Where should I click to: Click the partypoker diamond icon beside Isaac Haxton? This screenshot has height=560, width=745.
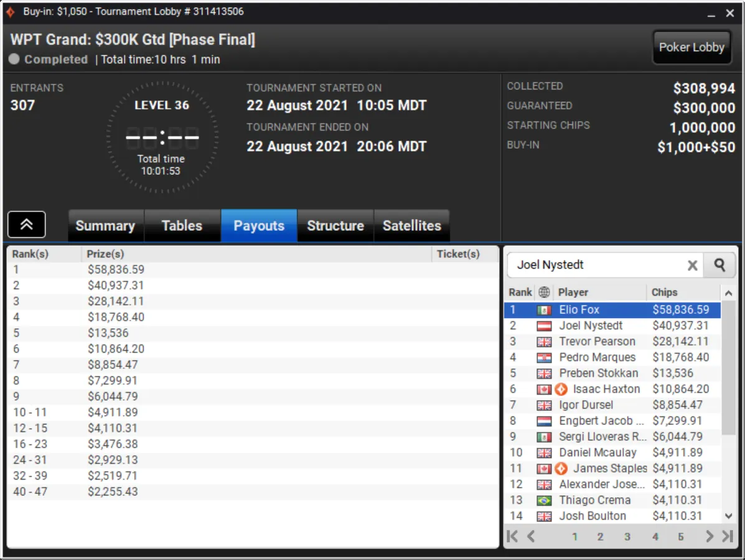(561, 390)
